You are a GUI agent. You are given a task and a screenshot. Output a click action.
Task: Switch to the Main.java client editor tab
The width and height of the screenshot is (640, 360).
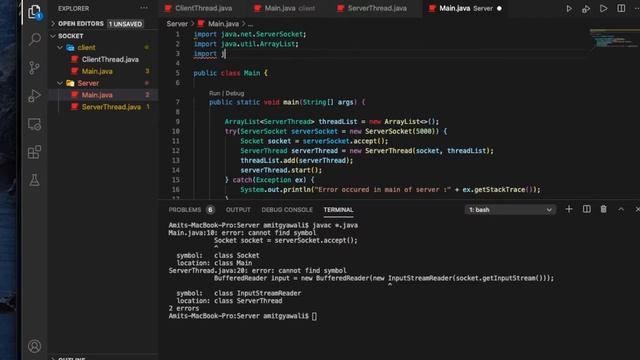tap(285, 8)
